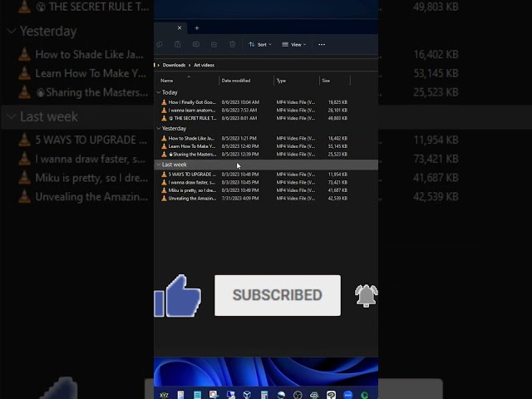Expand the chevron before Downloads in the breadcrumb

pos(158,65)
